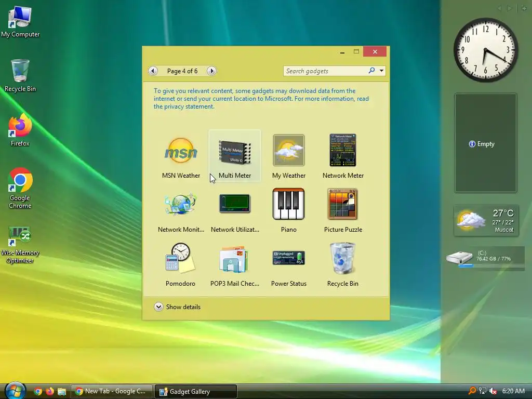The height and width of the screenshot is (399, 532).
Task: Go to next gadget page
Action: click(212, 71)
